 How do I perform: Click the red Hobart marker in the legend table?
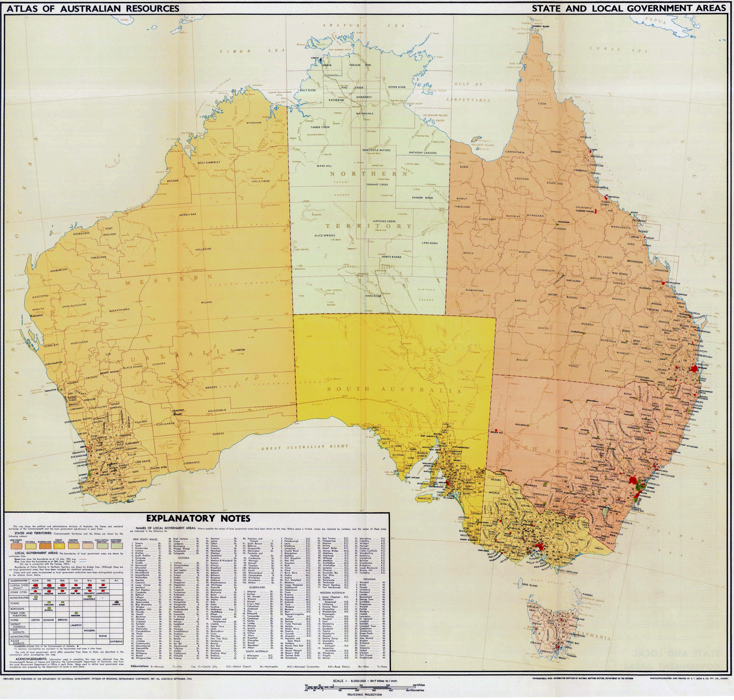point(103,585)
